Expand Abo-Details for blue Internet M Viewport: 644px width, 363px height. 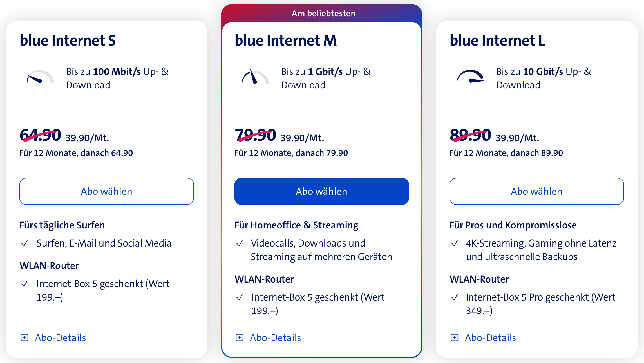coord(276,337)
